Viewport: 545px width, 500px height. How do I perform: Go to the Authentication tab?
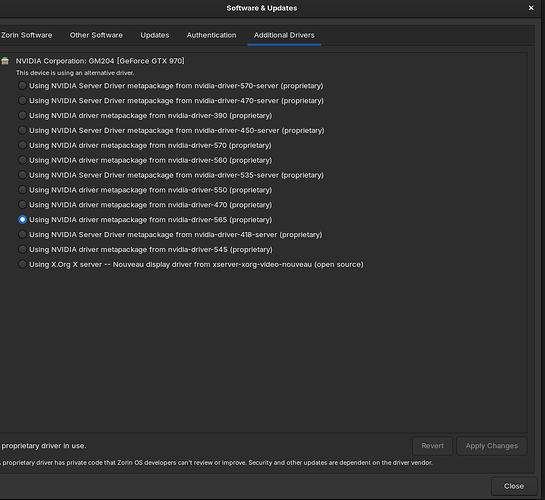pos(211,35)
